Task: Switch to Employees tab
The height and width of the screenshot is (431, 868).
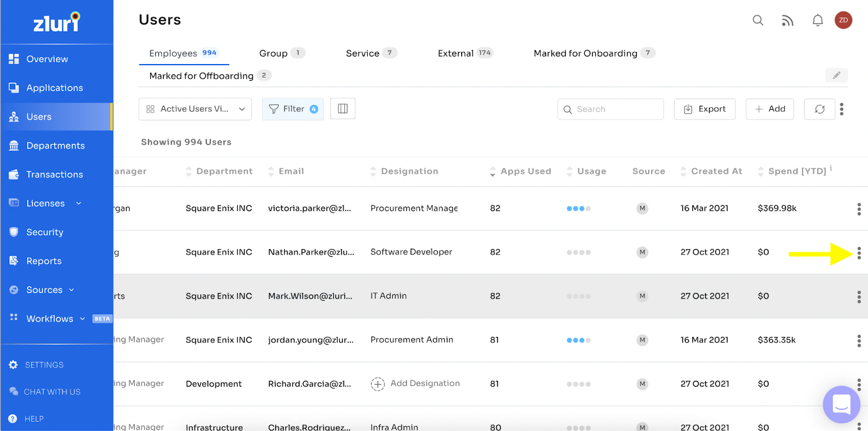Action: click(183, 53)
